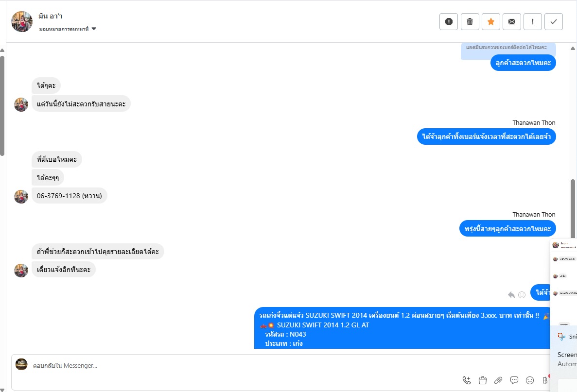This screenshot has height=392, width=577.
Task: Add emoji reaction to last message
Action: [x=522, y=294]
